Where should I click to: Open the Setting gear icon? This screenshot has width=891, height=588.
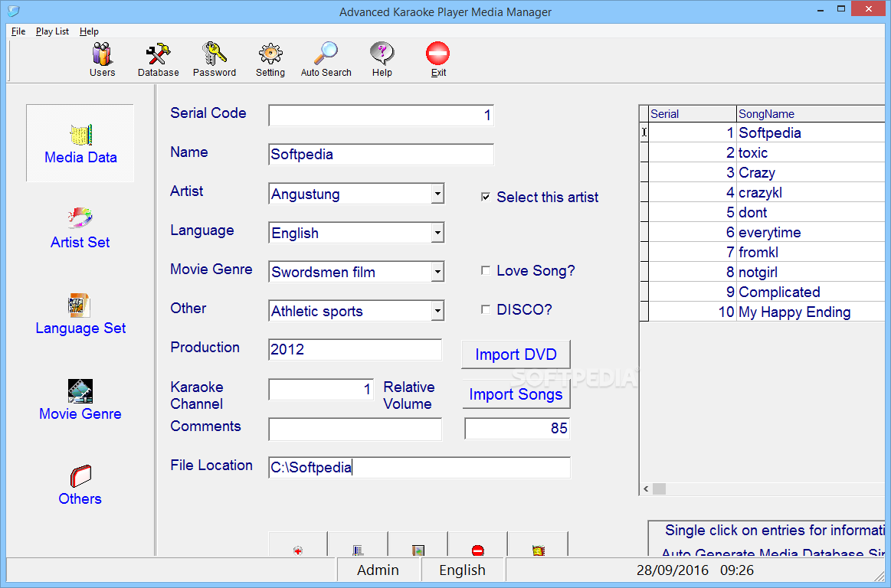270,59
